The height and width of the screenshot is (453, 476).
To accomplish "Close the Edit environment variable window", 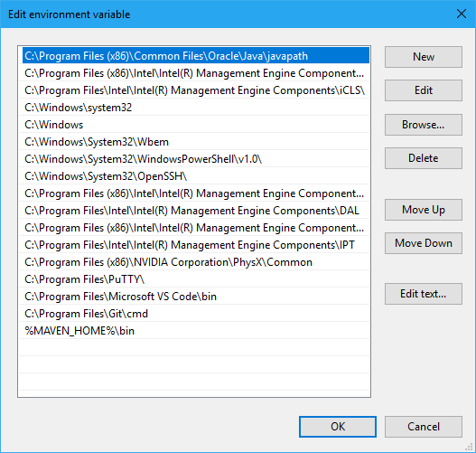I will pos(462,14).
